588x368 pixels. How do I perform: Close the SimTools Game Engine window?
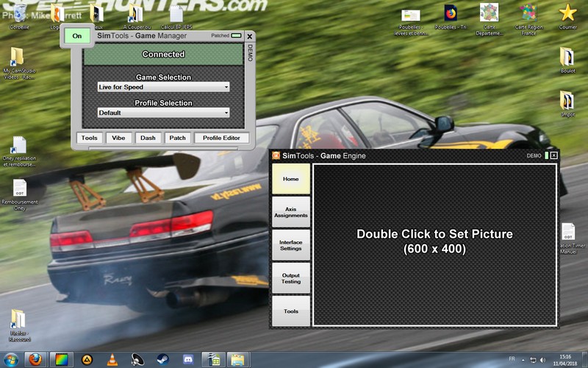554,155
